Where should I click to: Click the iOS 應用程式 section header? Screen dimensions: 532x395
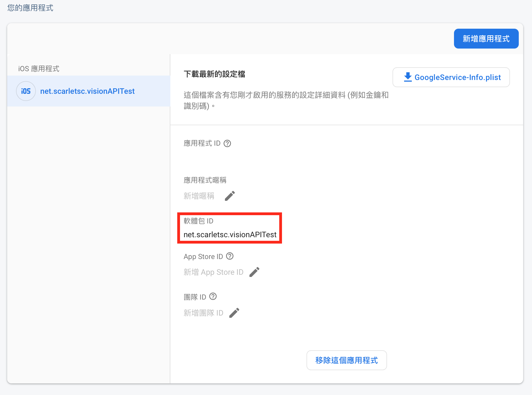(x=39, y=69)
